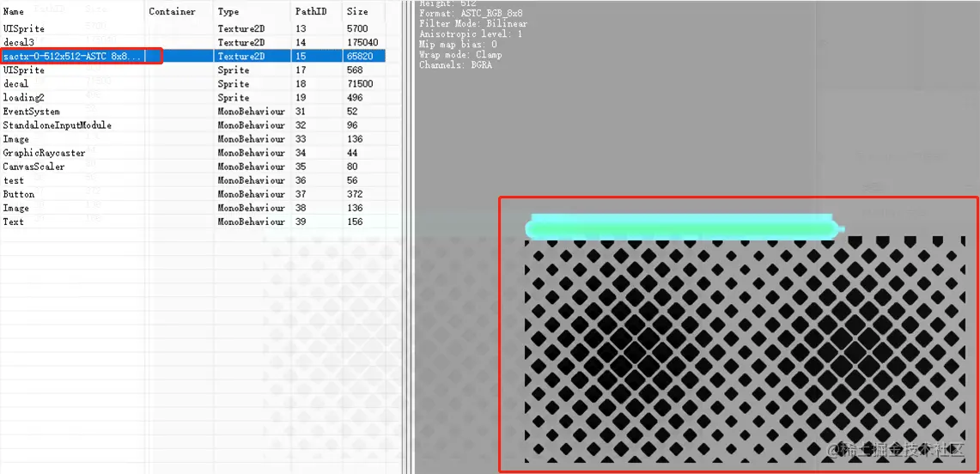Click the MonoBehaviour type cell in the GraphicRaycaster row
Viewport: 980px width, 474px height.
252,152
